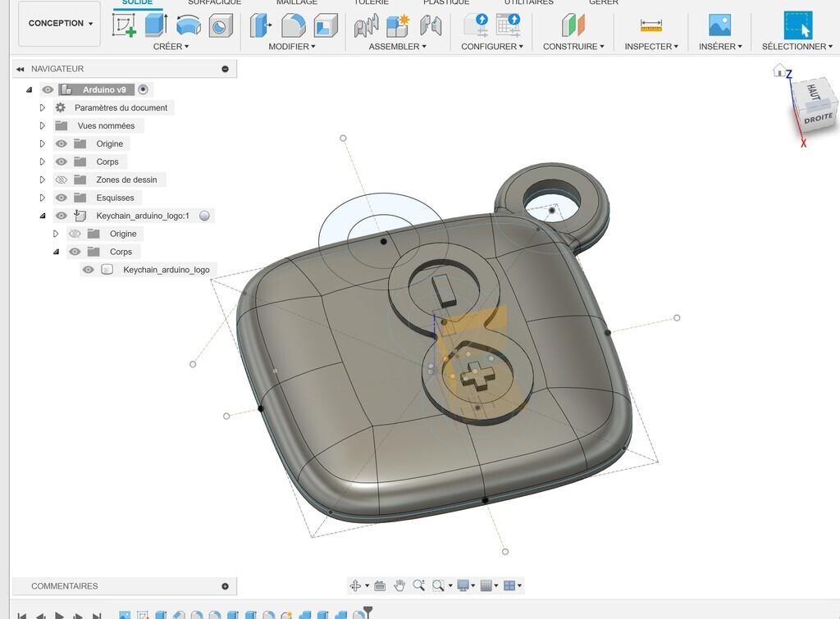The height and width of the screenshot is (619, 840).
Task: Click the Configurer table icon
Action: click(x=509, y=25)
